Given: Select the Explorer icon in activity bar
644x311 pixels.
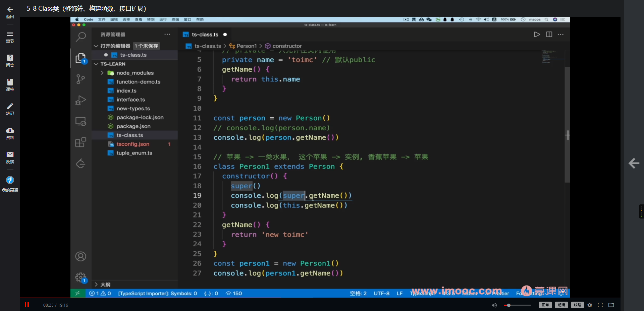Looking at the screenshot, I should tap(81, 58).
